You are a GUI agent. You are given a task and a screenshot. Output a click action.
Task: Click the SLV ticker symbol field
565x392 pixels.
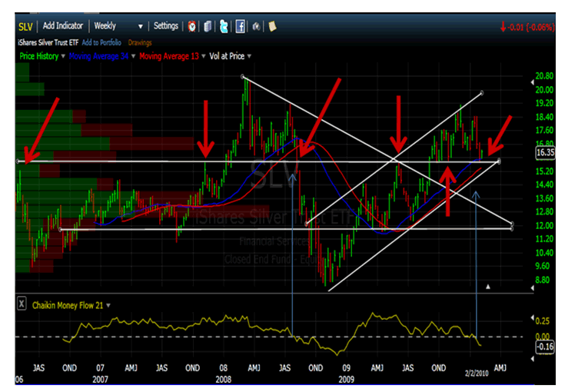[x=27, y=26]
